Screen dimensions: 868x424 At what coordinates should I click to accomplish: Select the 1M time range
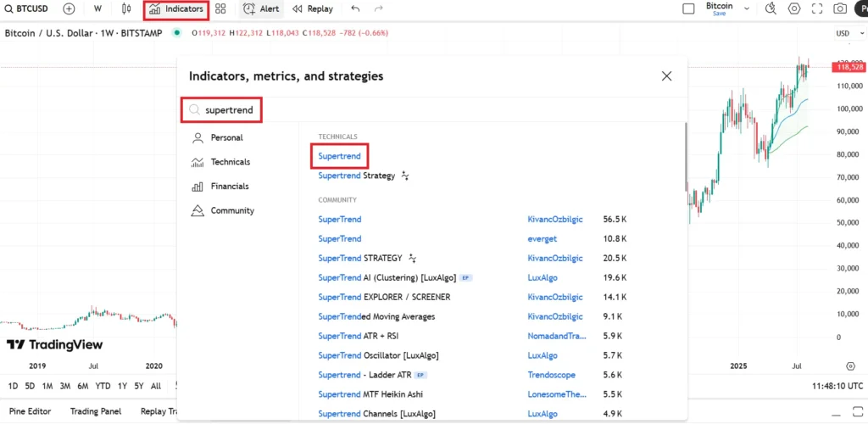(x=47, y=387)
